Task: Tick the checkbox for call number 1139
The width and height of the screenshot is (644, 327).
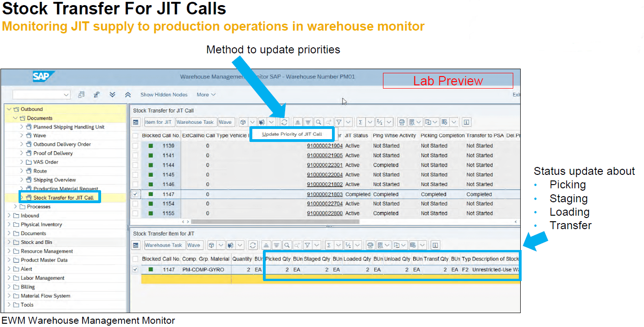Action: [x=135, y=146]
